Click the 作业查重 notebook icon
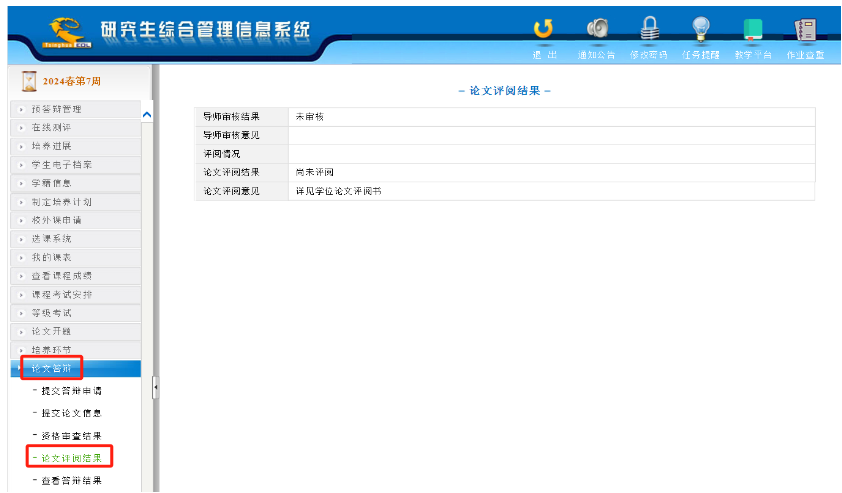The height and width of the screenshot is (493, 842). 805,29
